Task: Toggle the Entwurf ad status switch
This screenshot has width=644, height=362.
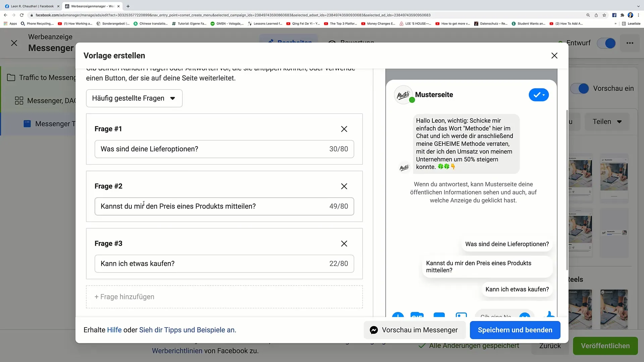Action: (606, 43)
